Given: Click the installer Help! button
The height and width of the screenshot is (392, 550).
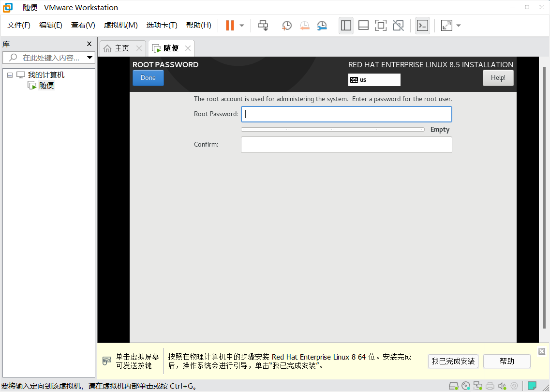Looking at the screenshot, I should click(498, 77).
